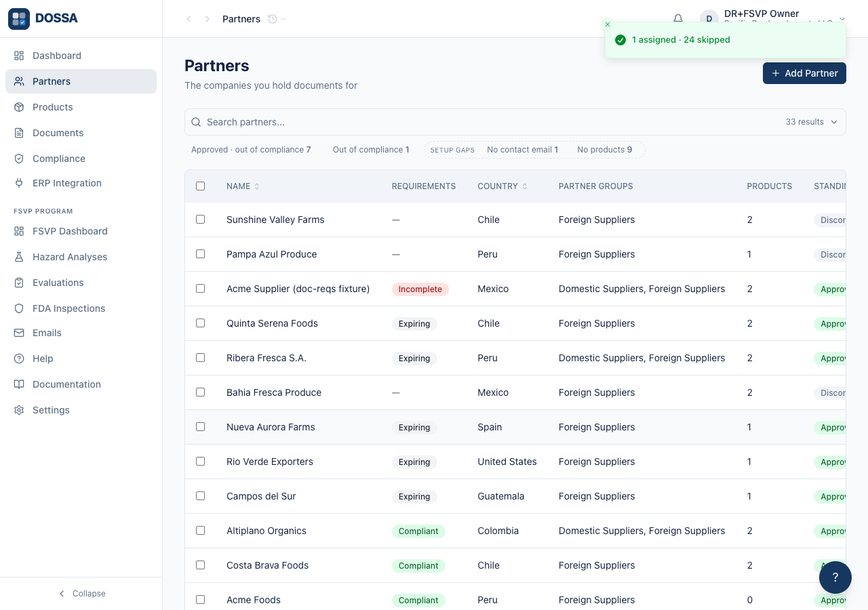This screenshot has width=868, height=610.
Task: Click the Acme Foods partner name
Action: (254, 600)
